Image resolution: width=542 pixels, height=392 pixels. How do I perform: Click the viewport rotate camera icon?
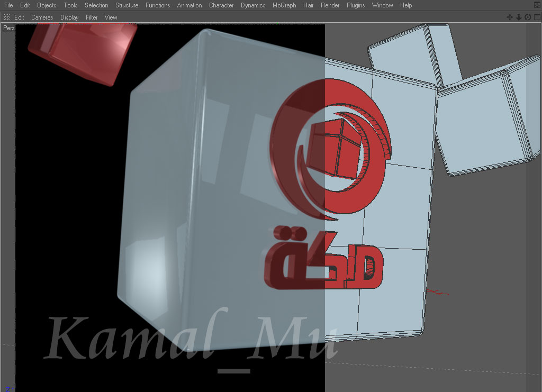[528, 17]
